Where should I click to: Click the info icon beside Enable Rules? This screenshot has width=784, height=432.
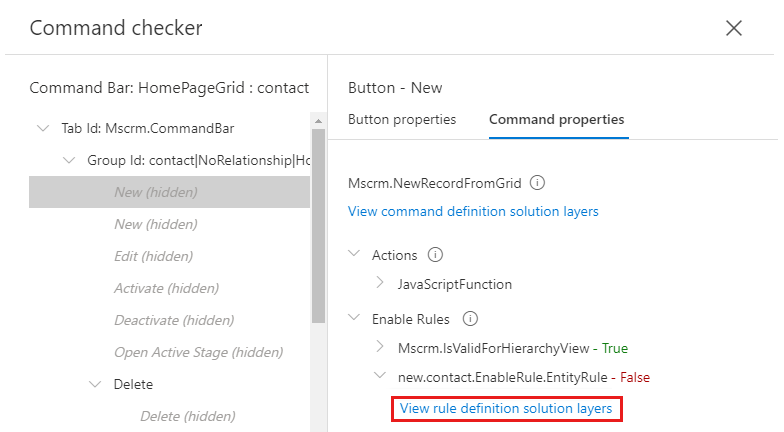point(470,319)
